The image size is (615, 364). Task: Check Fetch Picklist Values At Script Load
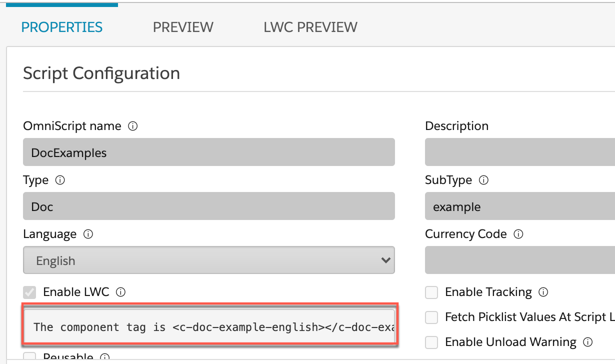pos(431,317)
